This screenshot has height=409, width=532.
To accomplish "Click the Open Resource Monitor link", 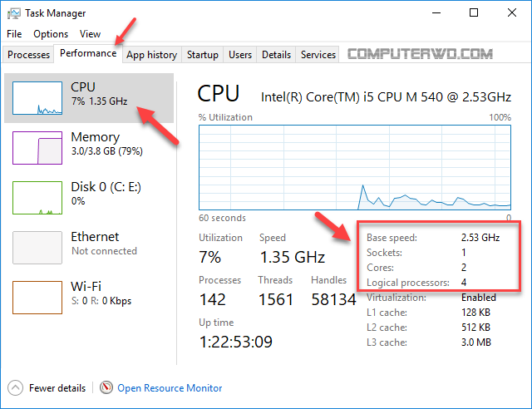I will (170, 388).
